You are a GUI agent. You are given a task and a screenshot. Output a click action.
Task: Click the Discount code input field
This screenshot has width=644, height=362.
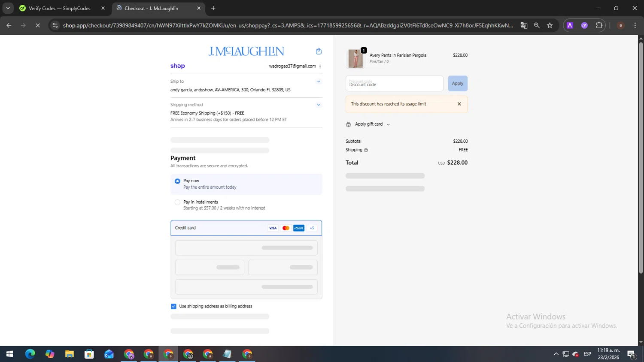(394, 84)
